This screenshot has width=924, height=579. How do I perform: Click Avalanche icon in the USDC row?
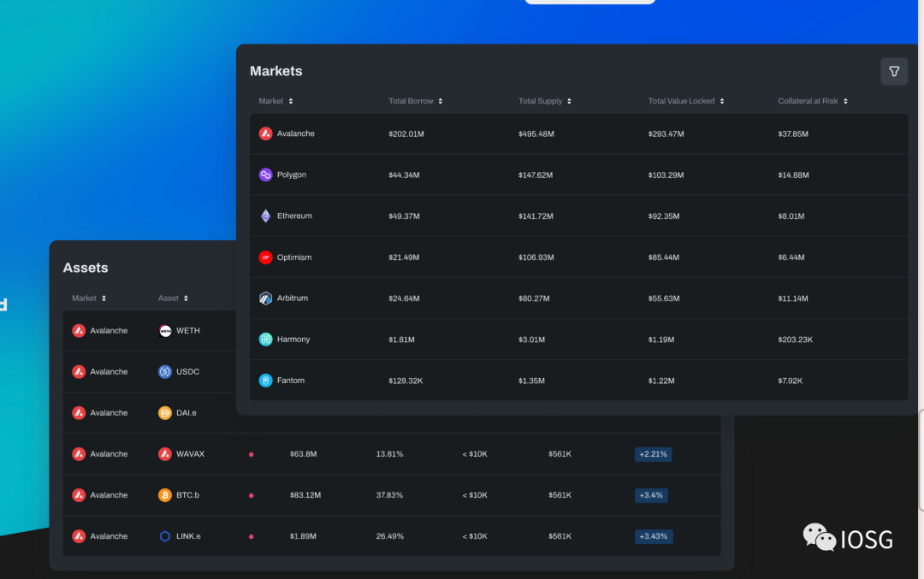pyautogui.click(x=79, y=372)
